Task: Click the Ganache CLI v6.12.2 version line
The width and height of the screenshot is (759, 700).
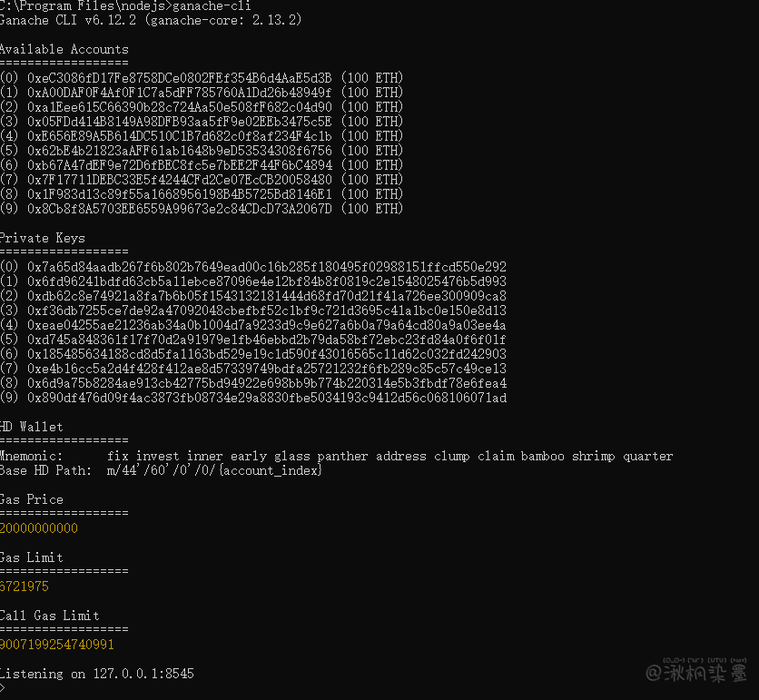Action: click(151, 20)
